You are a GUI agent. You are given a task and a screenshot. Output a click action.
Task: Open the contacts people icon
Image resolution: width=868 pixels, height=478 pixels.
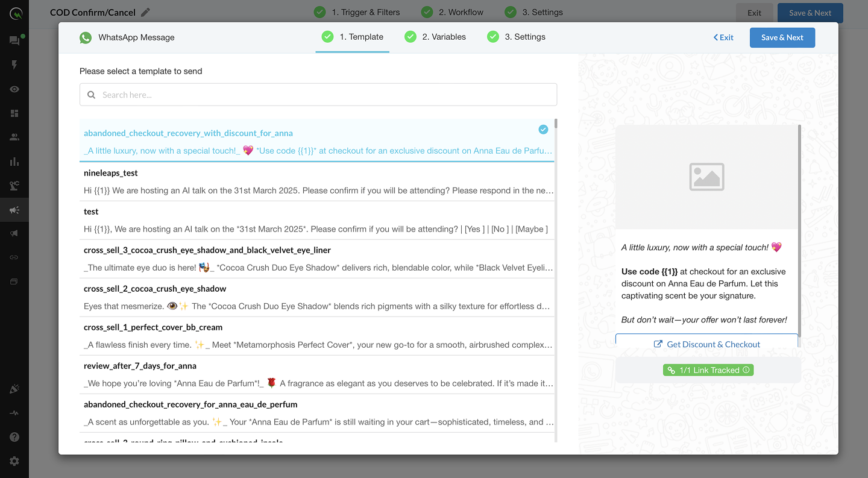14,137
